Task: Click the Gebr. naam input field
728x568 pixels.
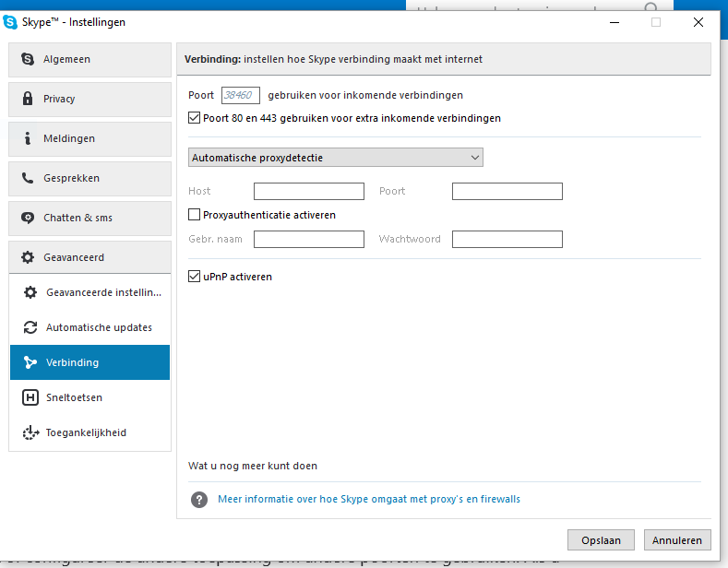Action: pyautogui.click(x=309, y=239)
